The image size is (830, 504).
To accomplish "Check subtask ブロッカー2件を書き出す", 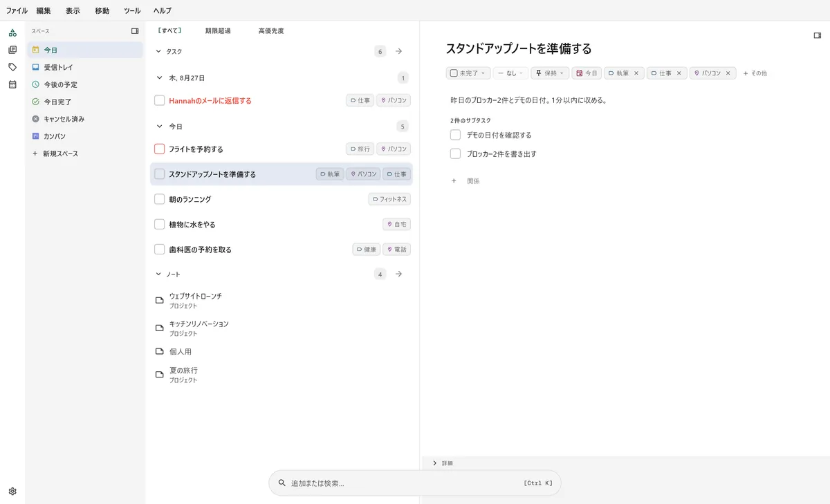I will pyautogui.click(x=455, y=153).
